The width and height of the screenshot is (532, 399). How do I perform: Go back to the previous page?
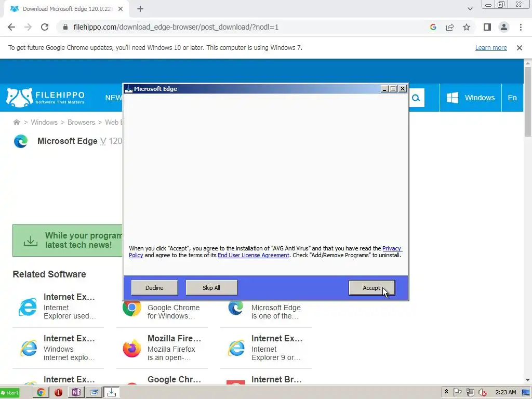click(11, 27)
